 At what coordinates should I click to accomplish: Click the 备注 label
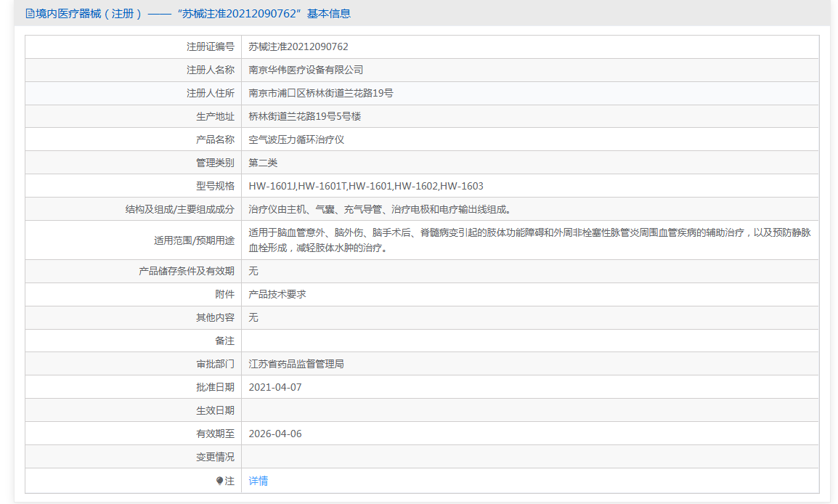tap(224, 341)
